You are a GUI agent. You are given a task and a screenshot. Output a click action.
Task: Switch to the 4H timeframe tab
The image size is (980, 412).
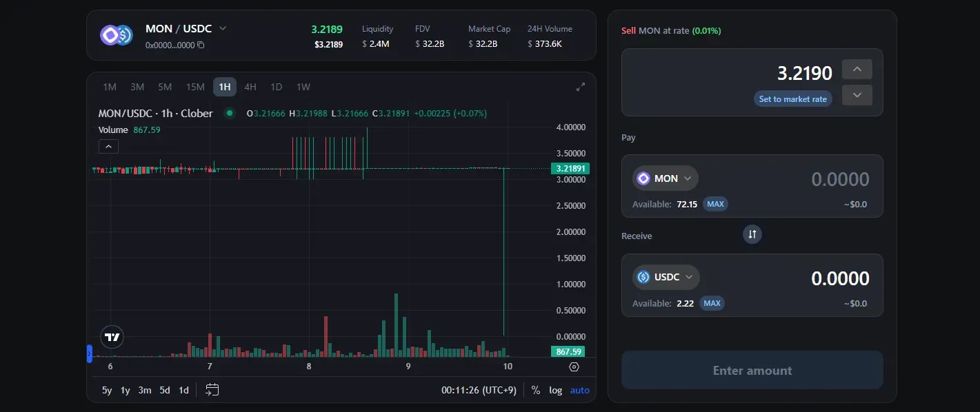pos(250,87)
